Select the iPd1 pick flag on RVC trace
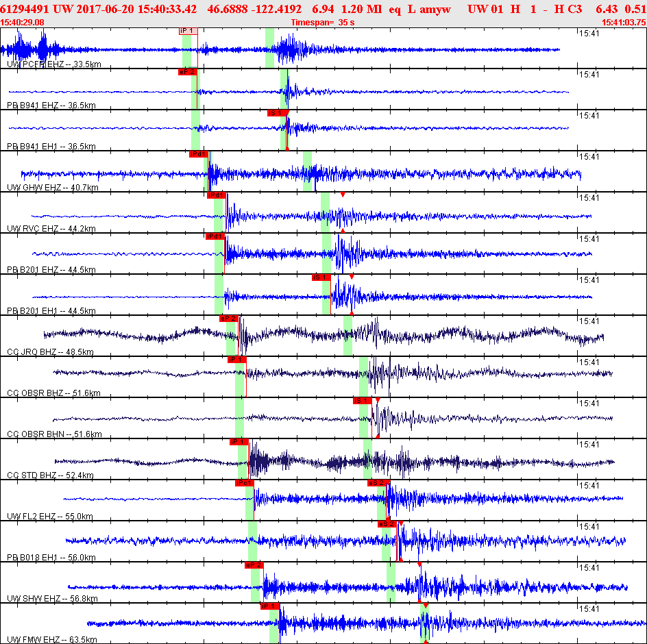647x644 pixels. pyautogui.click(x=216, y=195)
